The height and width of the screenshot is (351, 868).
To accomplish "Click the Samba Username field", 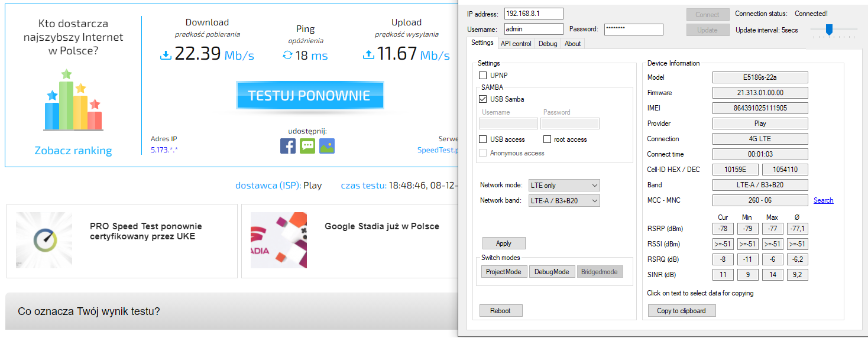I will 509,123.
